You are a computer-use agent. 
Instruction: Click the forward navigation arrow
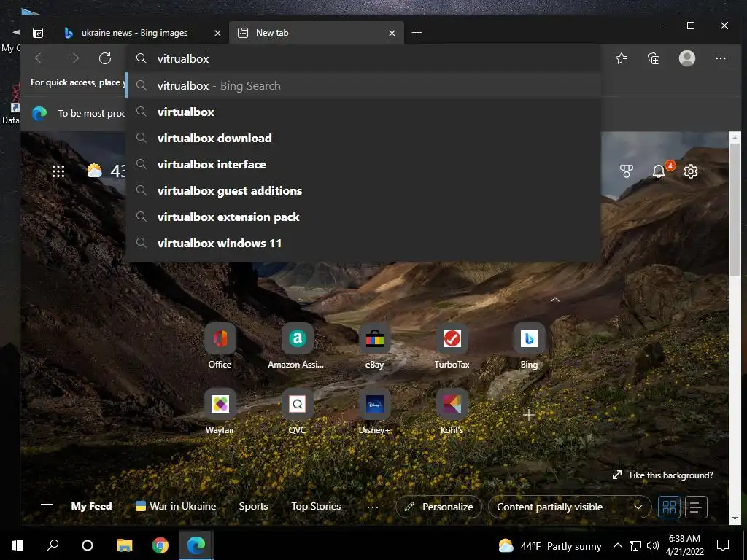73,58
